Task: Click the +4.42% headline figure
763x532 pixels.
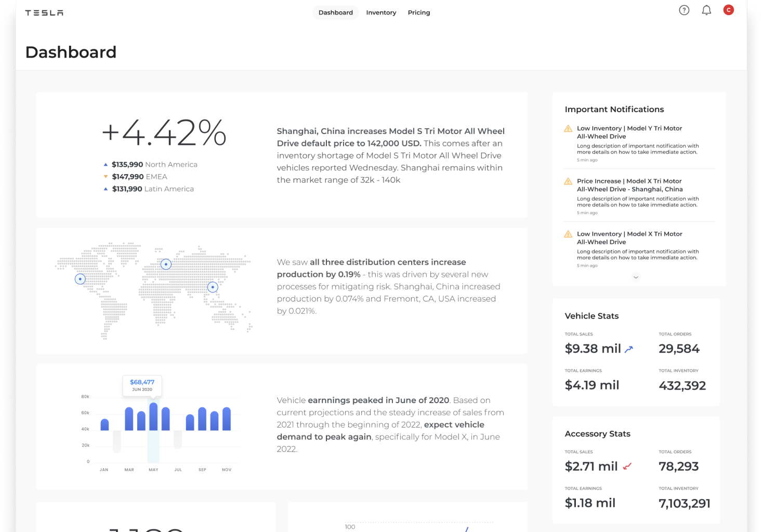Action: coord(164,132)
